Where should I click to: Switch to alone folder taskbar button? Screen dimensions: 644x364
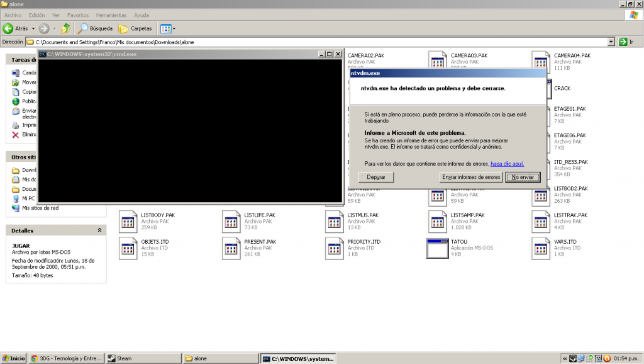tap(221, 359)
